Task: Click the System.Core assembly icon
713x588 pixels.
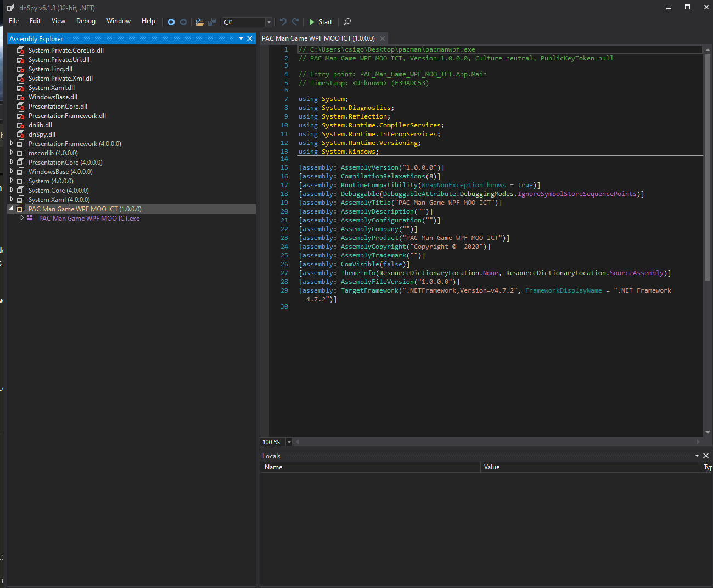Action: pos(21,190)
